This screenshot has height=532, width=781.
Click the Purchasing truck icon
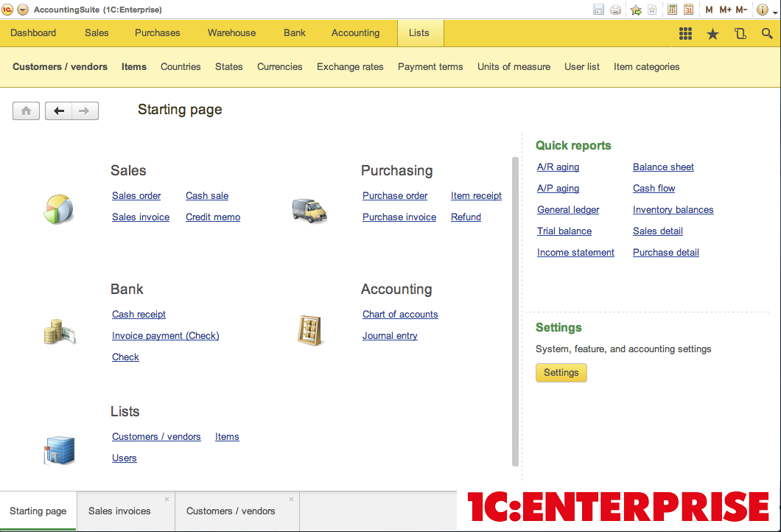coord(309,210)
